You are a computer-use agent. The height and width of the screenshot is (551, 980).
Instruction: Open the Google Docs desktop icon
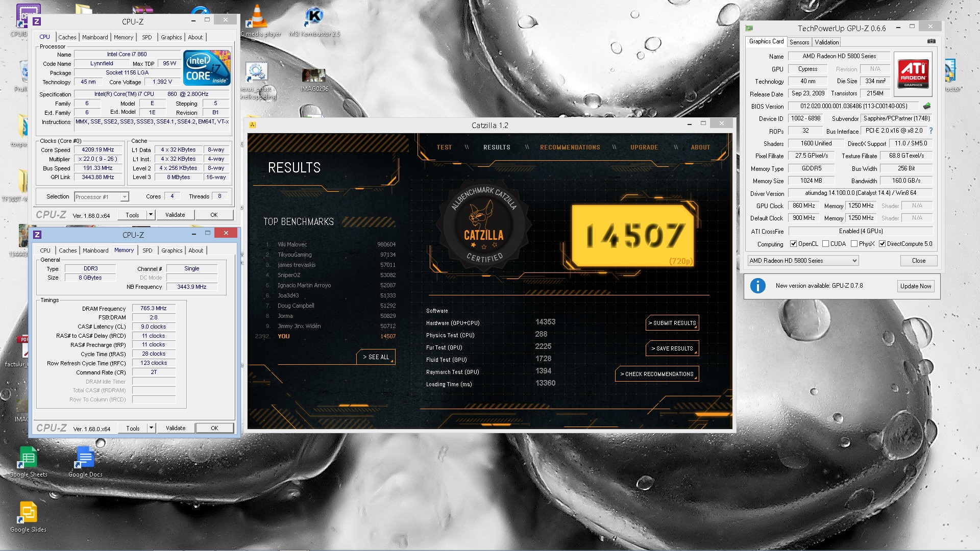[x=85, y=462]
